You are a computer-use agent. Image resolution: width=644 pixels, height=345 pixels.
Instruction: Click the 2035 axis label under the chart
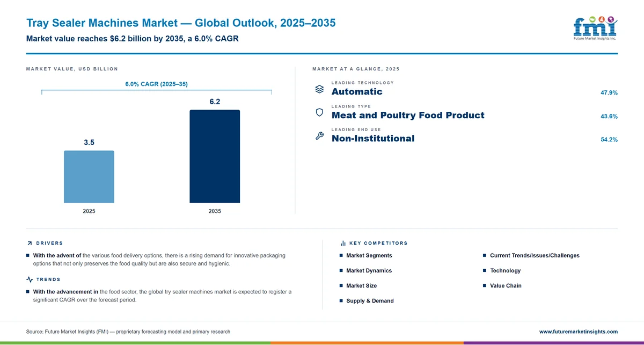[215, 211]
